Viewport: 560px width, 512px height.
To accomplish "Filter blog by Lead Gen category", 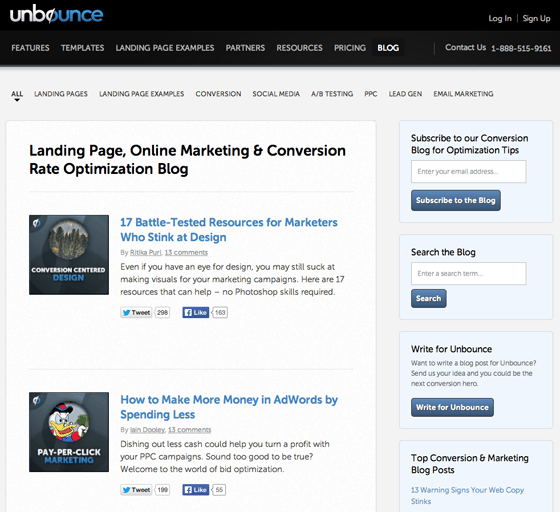I will (x=405, y=94).
